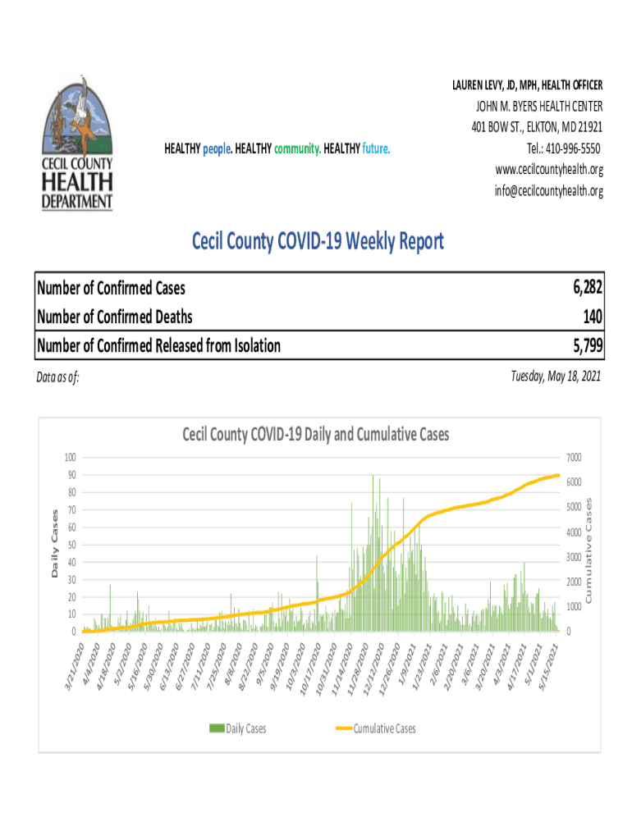Select the green Daily Cases legend swatch
The height and width of the screenshot is (840, 632).
(x=217, y=728)
